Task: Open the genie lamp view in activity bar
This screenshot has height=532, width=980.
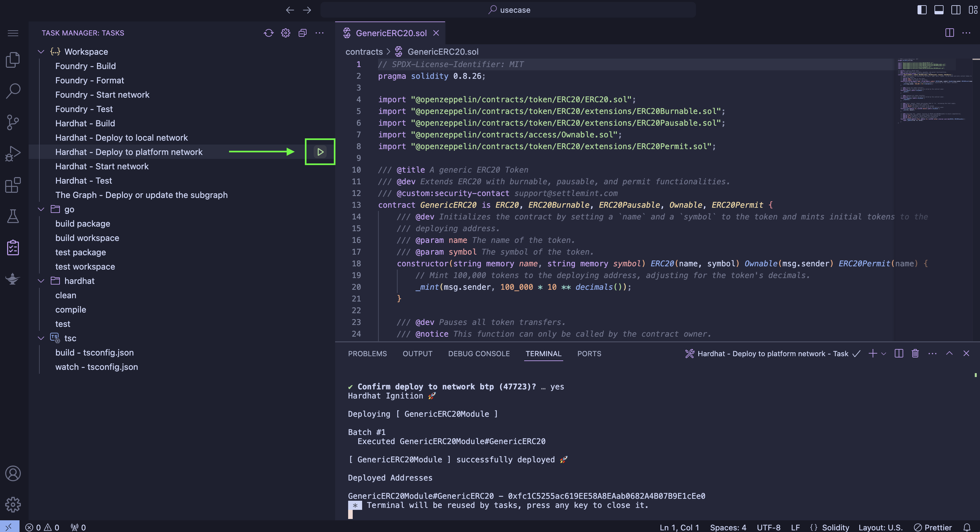Action: [x=13, y=279]
